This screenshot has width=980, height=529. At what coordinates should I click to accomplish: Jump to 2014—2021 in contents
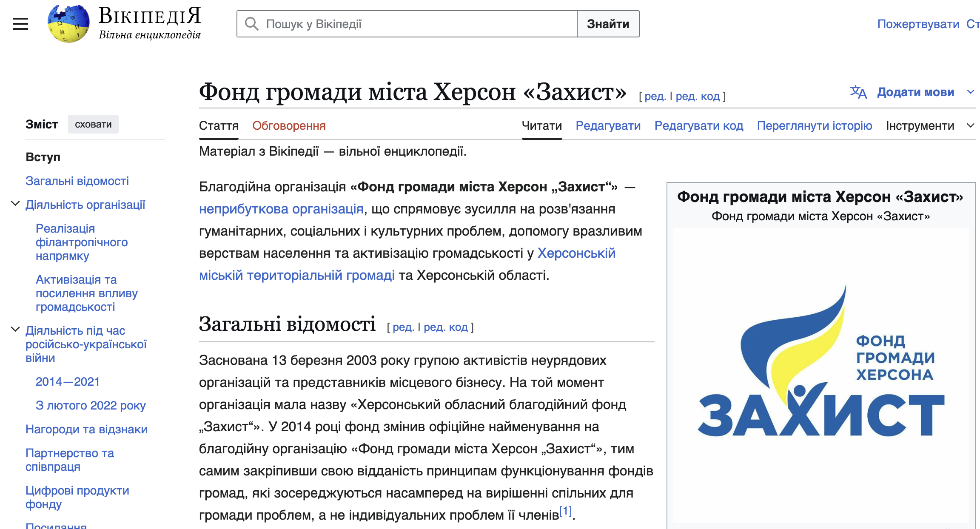68,381
